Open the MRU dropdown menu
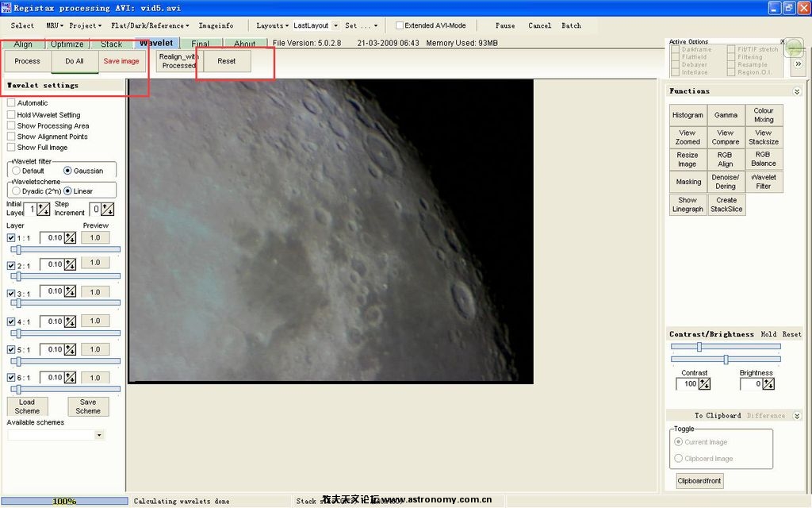 (x=55, y=25)
